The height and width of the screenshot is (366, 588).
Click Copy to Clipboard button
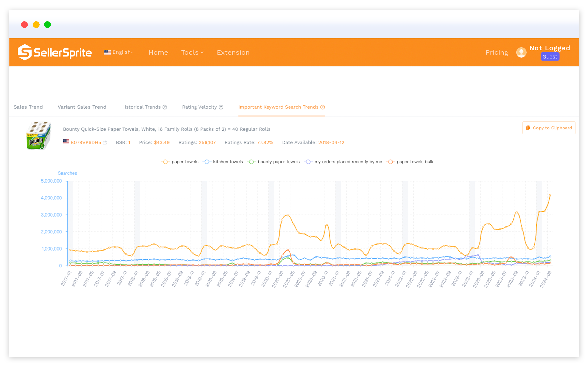pos(549,128)
